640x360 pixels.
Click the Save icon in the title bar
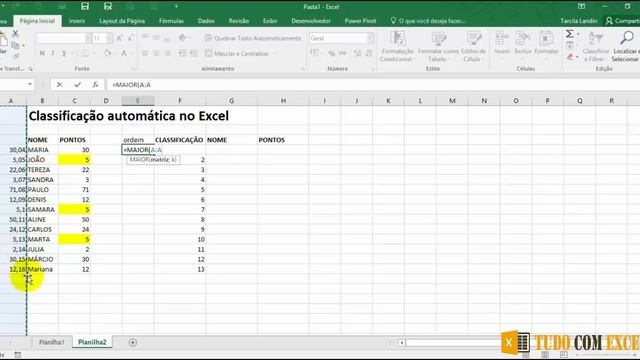tap(85, 6)
